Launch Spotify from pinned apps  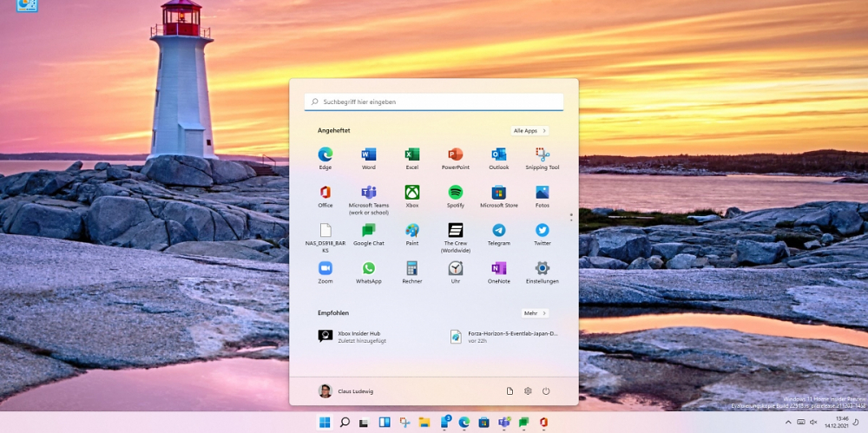(x=455, y=197)
